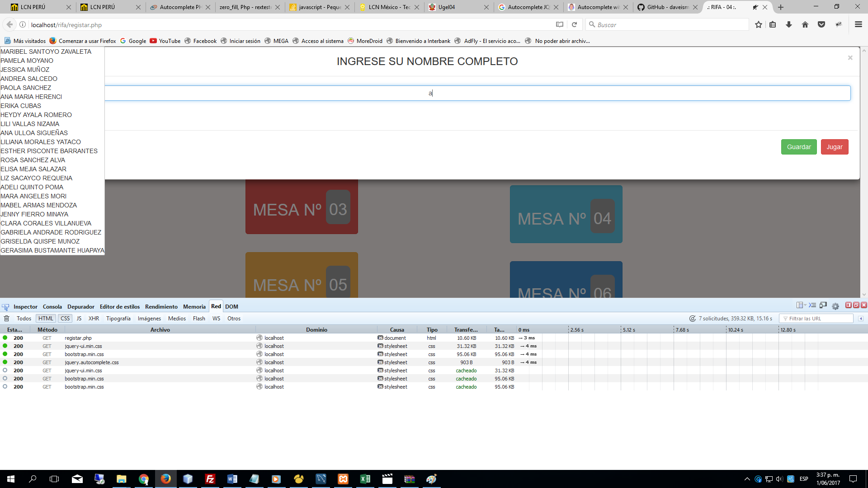
Task: Open the Firebug bug icon
Action: [x=839, y=25]
